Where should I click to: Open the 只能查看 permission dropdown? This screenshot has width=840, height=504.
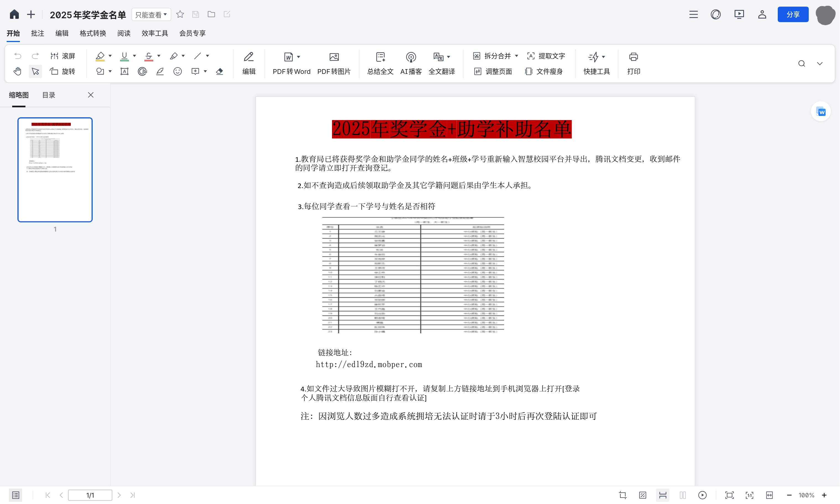click(x=151, y=14)
